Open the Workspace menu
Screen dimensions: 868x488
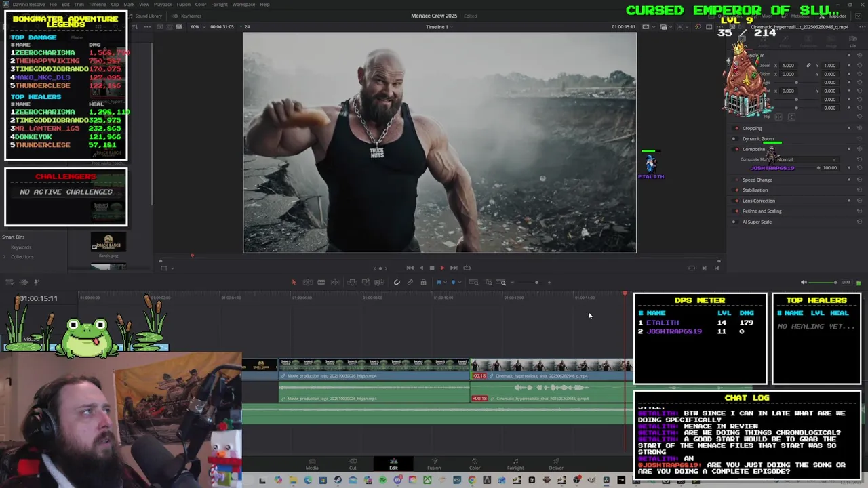[x=243, y=5]
